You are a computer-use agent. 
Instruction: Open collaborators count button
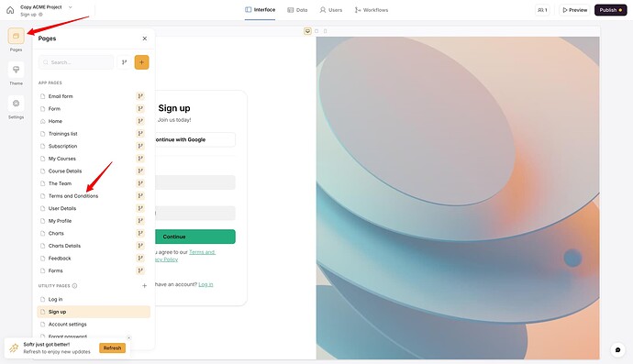542,10
